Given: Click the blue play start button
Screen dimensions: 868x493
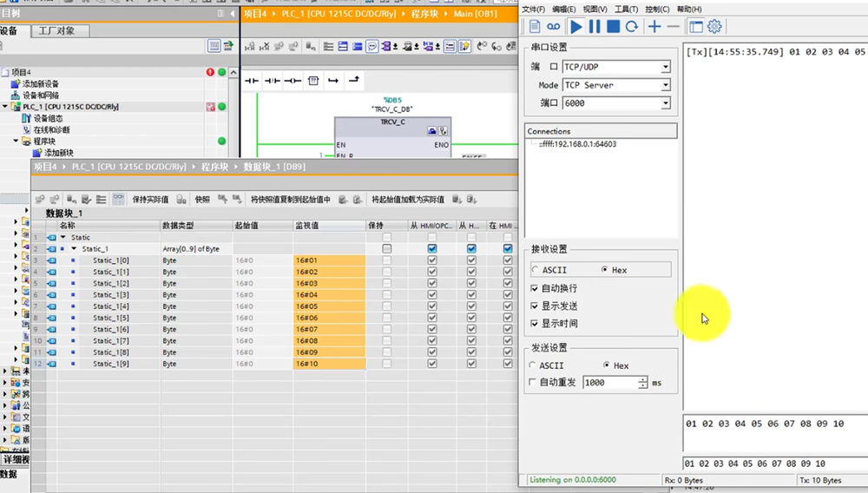Looking at the screenshot, I should [576, 27].
